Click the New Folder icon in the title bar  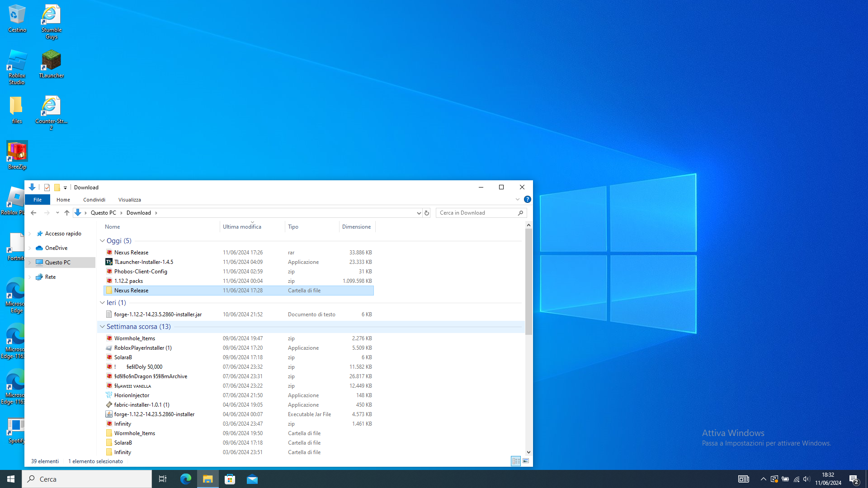pyautogui.click(x=57, y=188)
